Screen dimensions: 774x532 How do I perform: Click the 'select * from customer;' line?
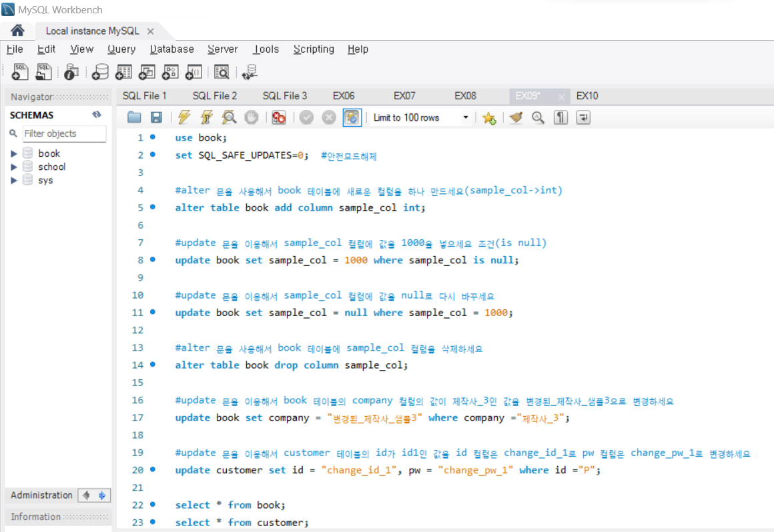[x=242, y=522]
